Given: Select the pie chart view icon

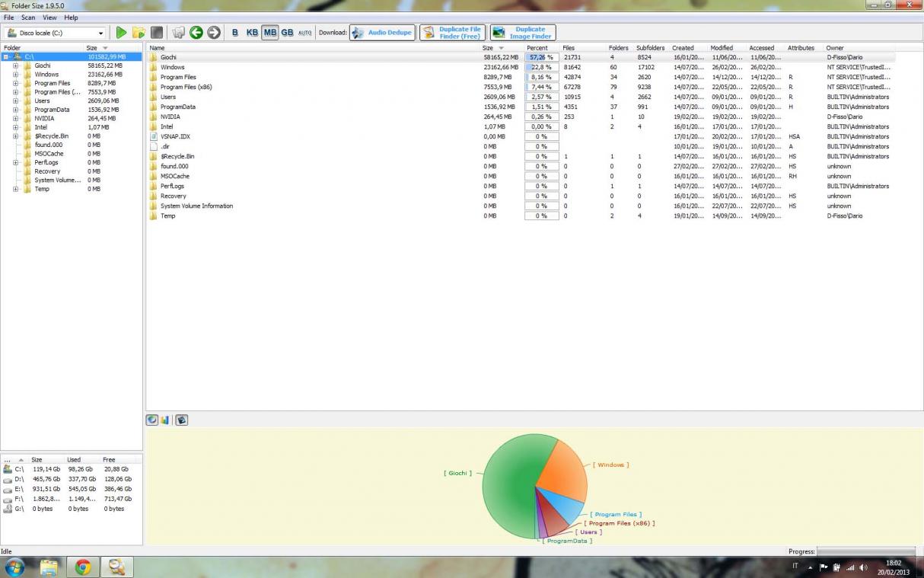Looking at the screenshot, I should coord(152,420).
